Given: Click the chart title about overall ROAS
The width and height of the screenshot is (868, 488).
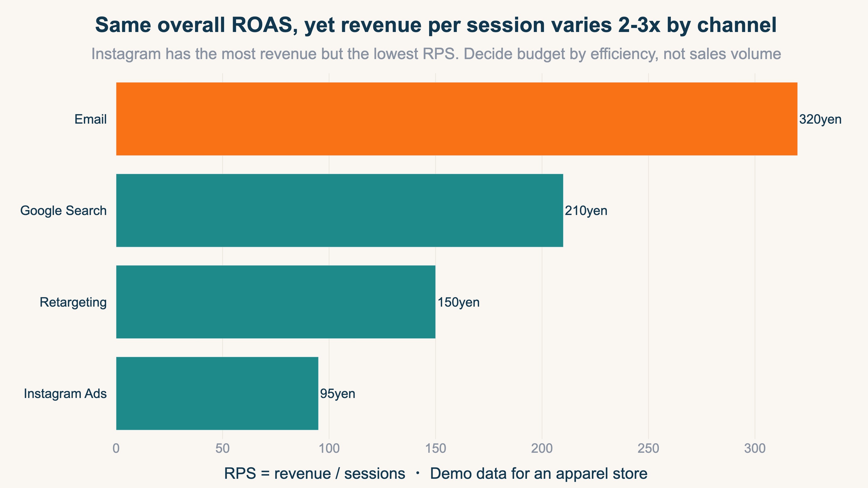Looking at the screenshot, I should click(436, 25).
